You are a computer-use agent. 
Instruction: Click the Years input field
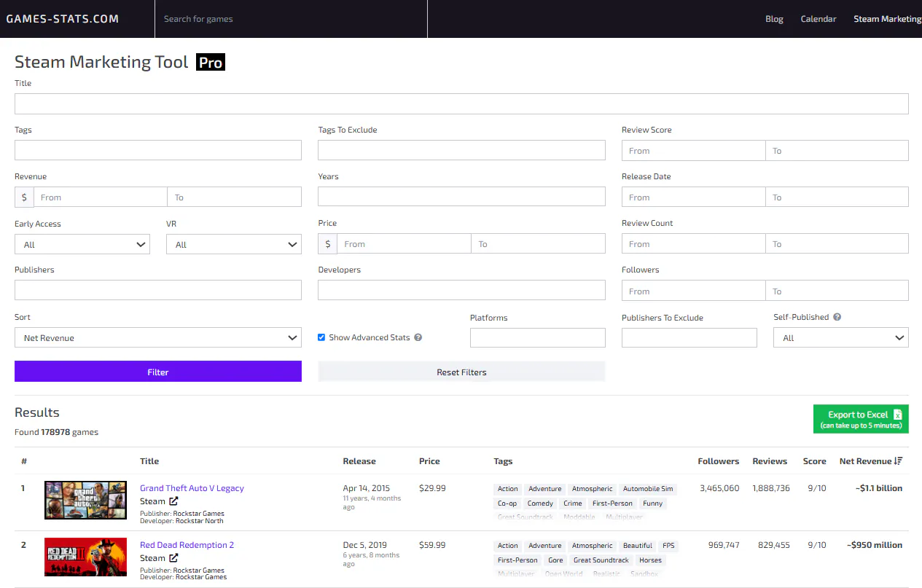pos(461,197)
